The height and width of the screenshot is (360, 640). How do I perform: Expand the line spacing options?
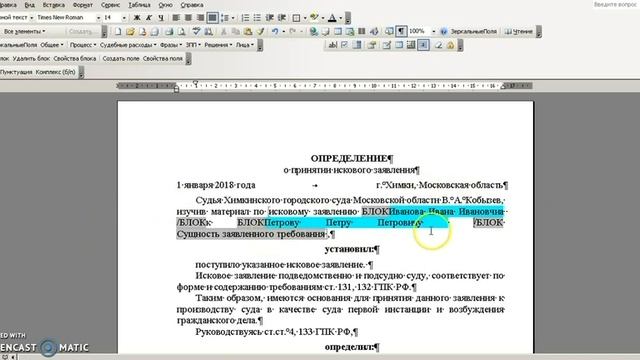(233, 18)
